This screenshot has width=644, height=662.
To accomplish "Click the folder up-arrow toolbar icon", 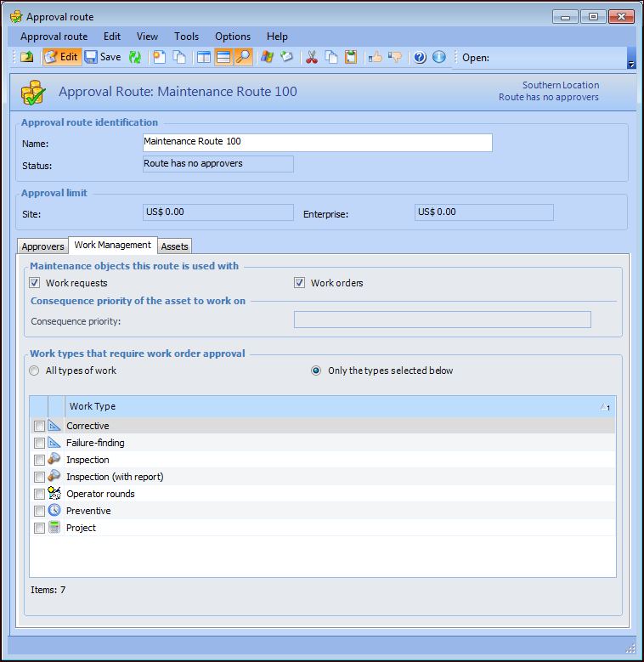I will pos(27,57).
